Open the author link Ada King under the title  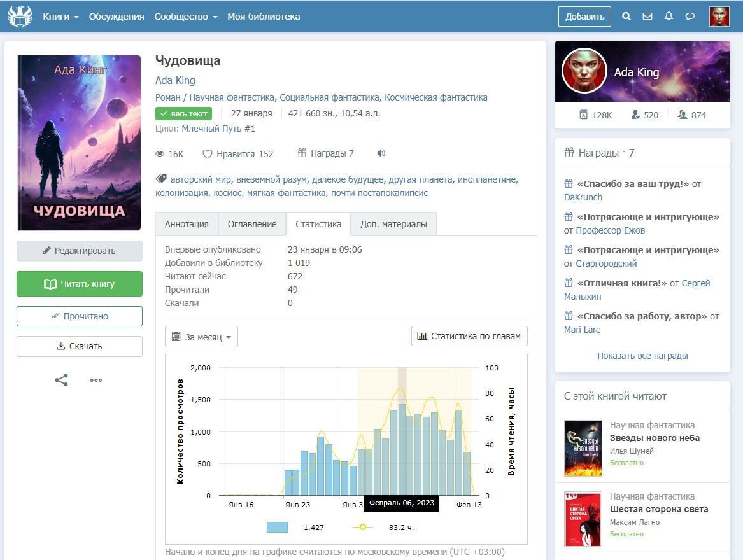(175, 81)
